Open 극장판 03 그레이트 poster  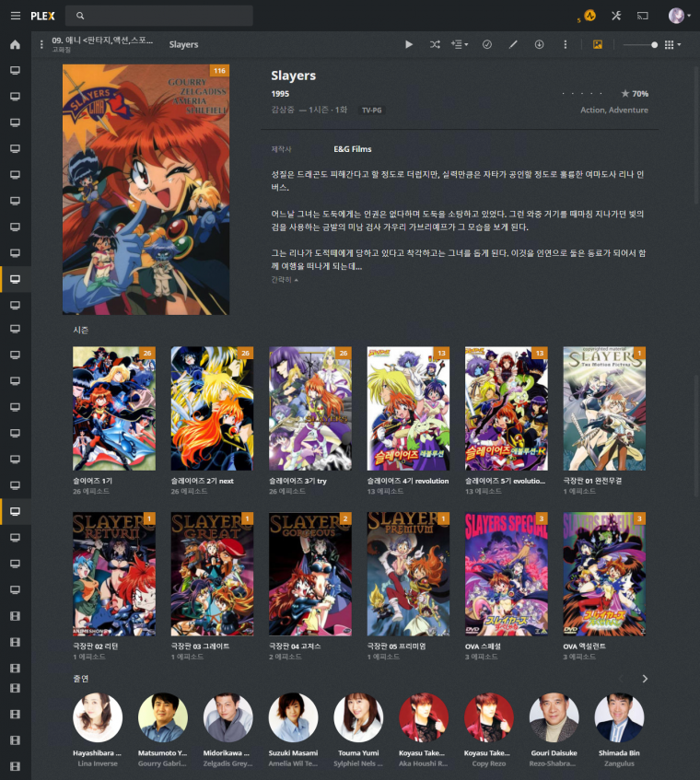tap(212, 574)
